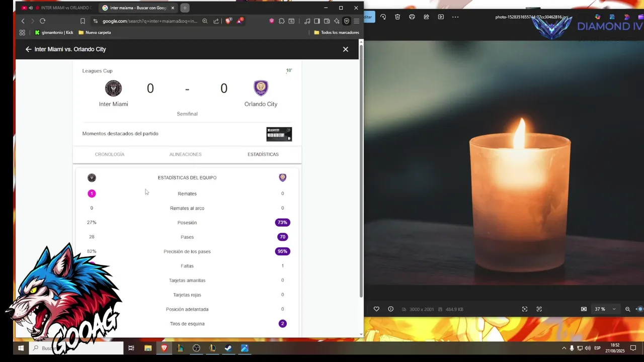Open Steam from the taskbar
Image resolution: width=644 pixels, height=362 pixels.
click(x=228, y=348)
